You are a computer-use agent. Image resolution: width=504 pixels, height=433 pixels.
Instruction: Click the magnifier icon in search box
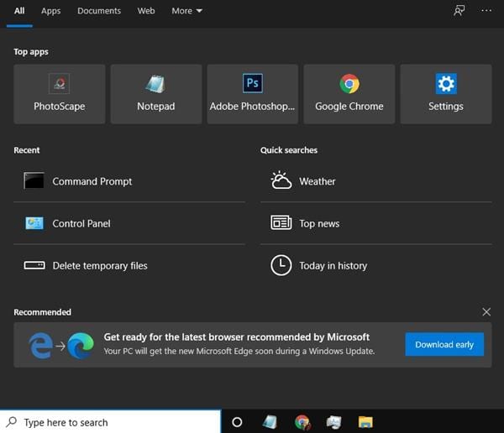[x=11, y=422]
